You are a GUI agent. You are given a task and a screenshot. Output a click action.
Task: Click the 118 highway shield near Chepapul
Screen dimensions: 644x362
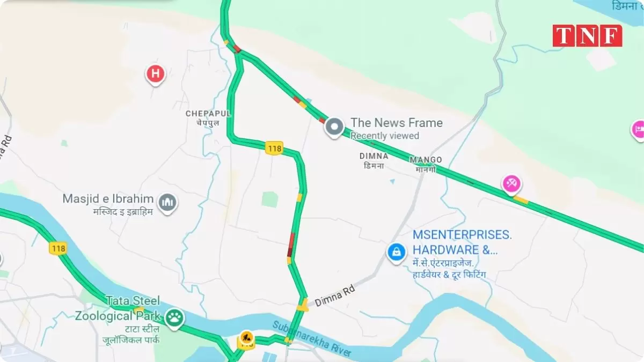(274, 148)
